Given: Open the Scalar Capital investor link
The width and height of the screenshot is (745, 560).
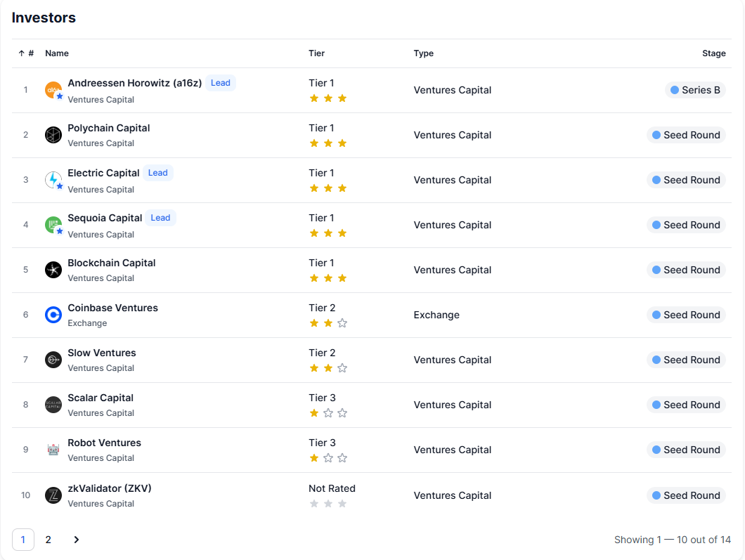Looking at the screenshot, I should point(101,398).
